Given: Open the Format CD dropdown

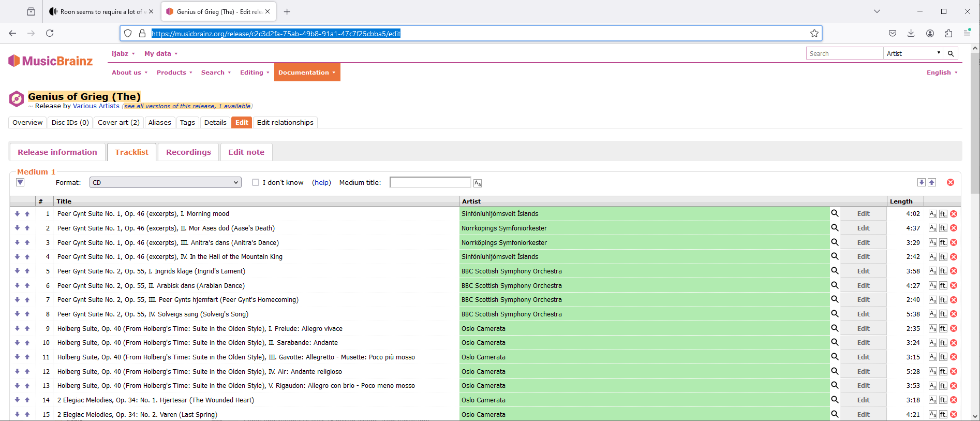Looking at the screenshot, I should pos(165,182).
